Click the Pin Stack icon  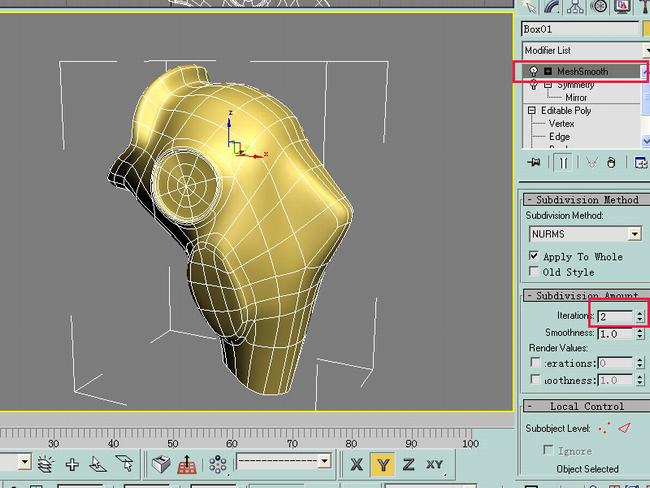click(x=534, y=163)
